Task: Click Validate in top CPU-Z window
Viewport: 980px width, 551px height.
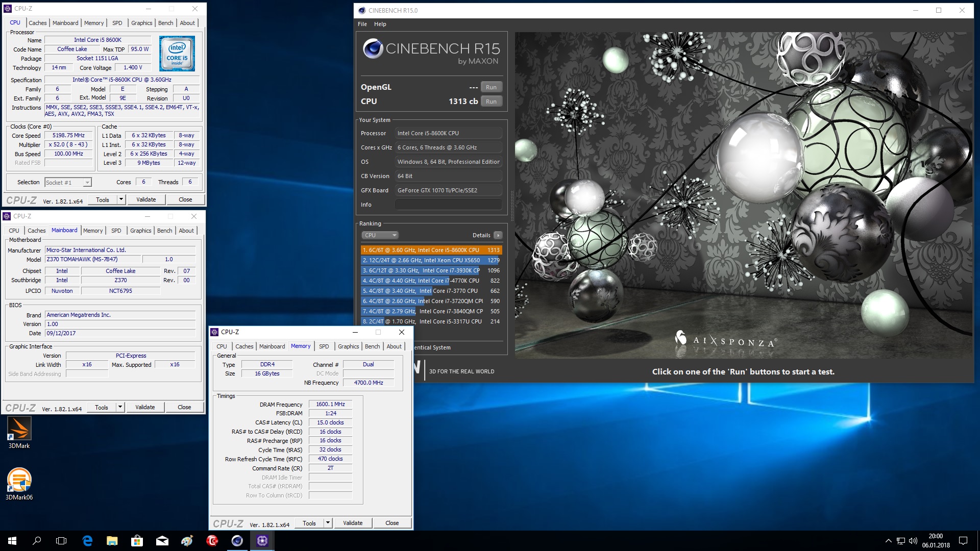Action: [146, 199]
